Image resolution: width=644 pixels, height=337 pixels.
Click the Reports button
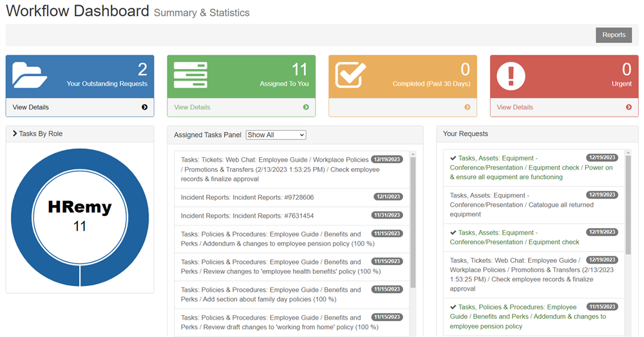pos(613,35)
